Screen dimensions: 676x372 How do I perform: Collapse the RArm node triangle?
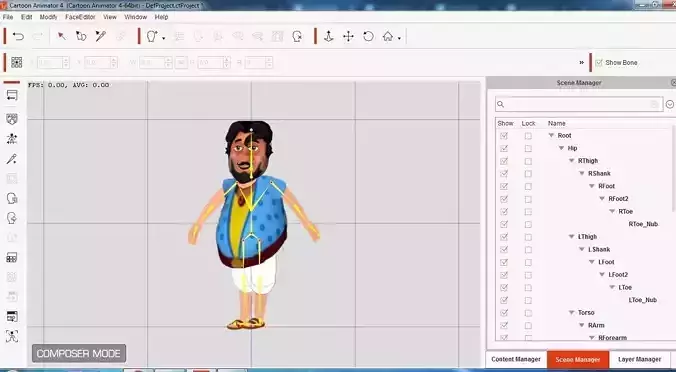pyautogui.click(x=582, y=325)
